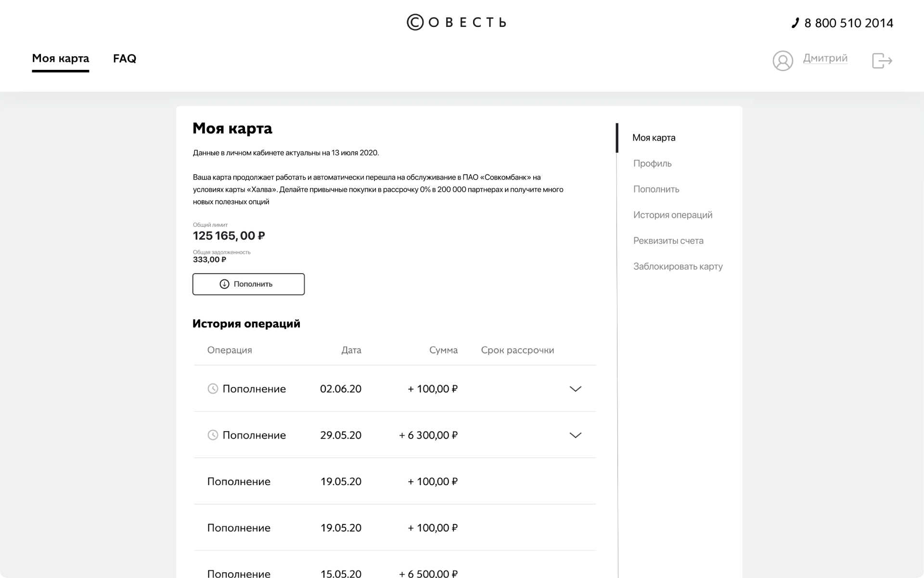Click the logout exit icon
The height and width of the screenshot is (578, 924).
882,61
